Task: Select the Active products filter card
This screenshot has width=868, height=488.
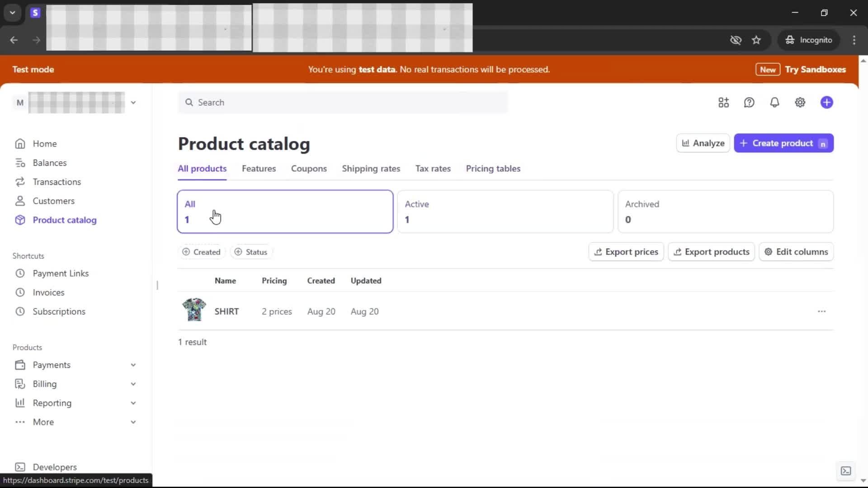Action: (505, 211)
